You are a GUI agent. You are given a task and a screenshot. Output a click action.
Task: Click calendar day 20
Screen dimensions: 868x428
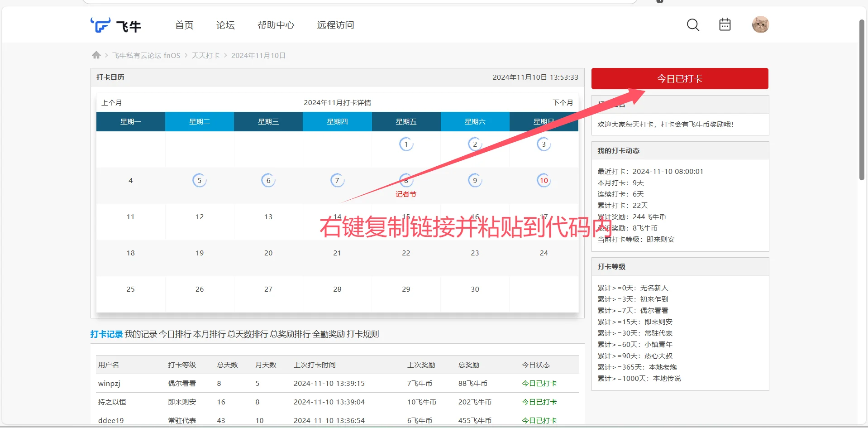pyautogui.click(x=268, y=253)
